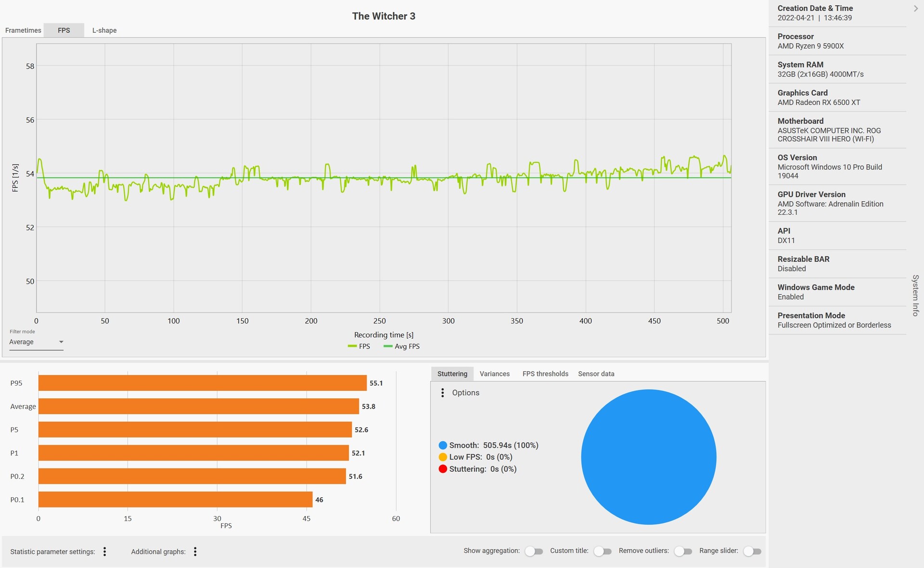Enable Show aggregation toggle
This screenshot has width=924, height=568.
[533, 551]
